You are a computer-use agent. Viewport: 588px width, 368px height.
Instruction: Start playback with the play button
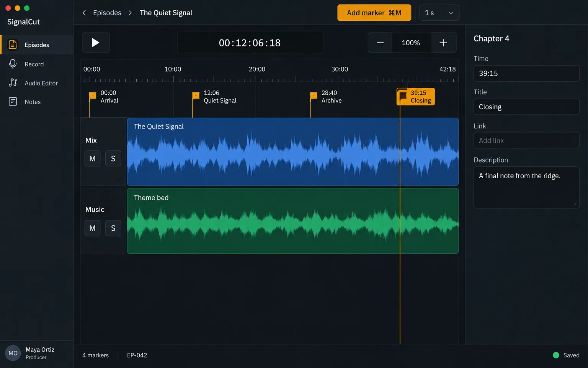point(96,43)
